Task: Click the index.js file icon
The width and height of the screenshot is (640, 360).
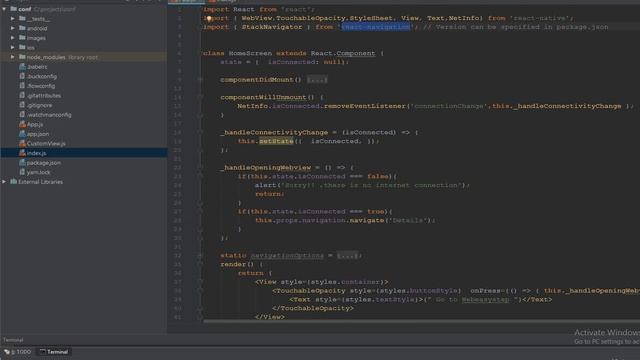Action: click(x=22, y=153)
